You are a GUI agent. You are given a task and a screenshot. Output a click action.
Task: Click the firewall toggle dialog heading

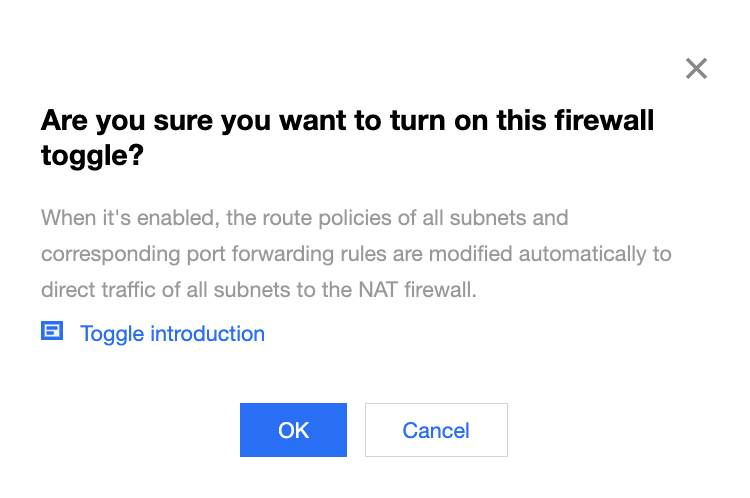(x=347, y=139)
